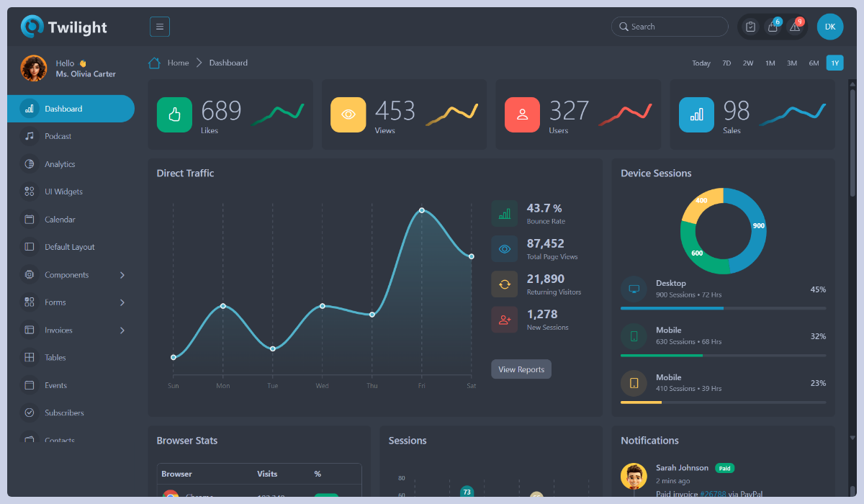Click the UI Widgets icon

(29, 192)
